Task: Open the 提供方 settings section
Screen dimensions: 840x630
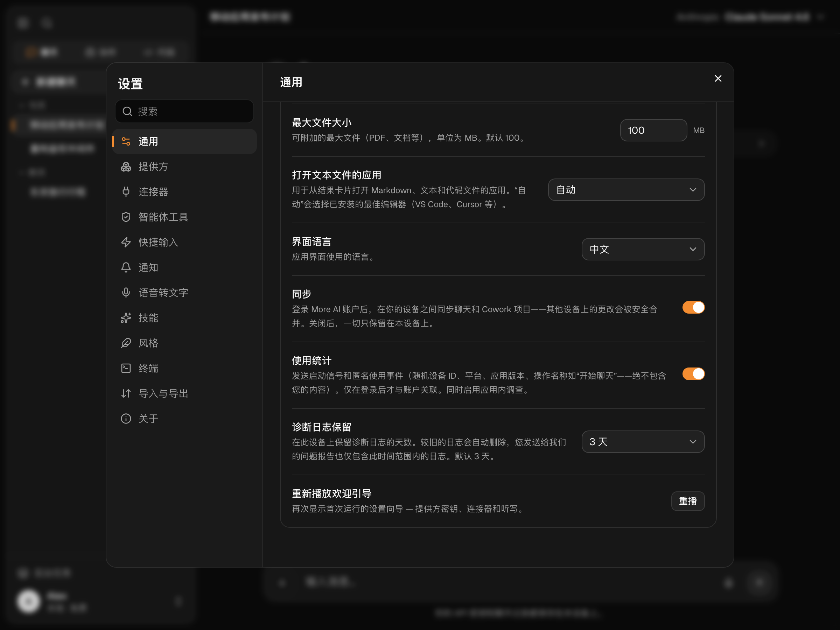Action: 184,167
